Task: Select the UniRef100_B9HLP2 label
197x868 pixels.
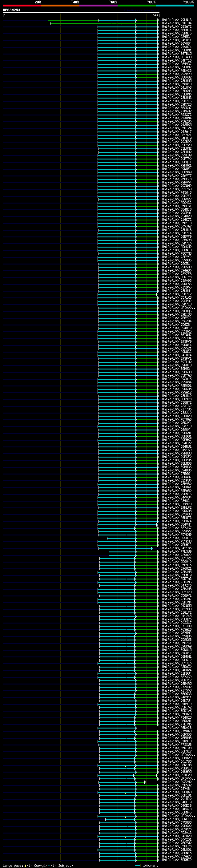Action: tap(177, 507)
